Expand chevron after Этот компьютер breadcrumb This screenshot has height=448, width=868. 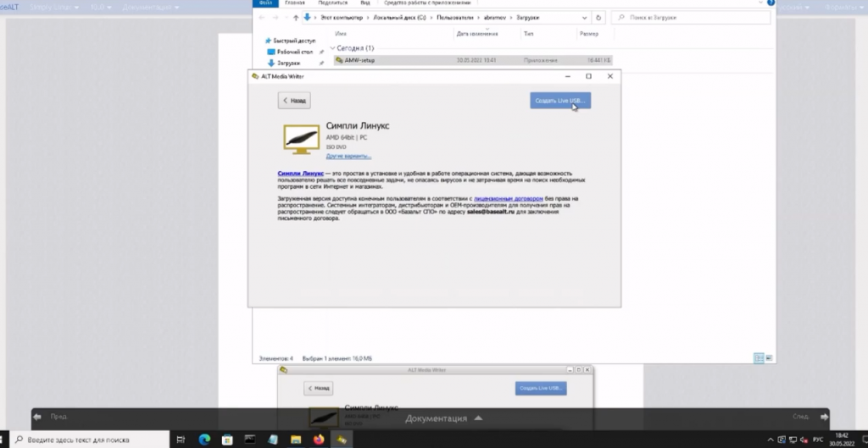pyautogui.click(x=367, y=18)
